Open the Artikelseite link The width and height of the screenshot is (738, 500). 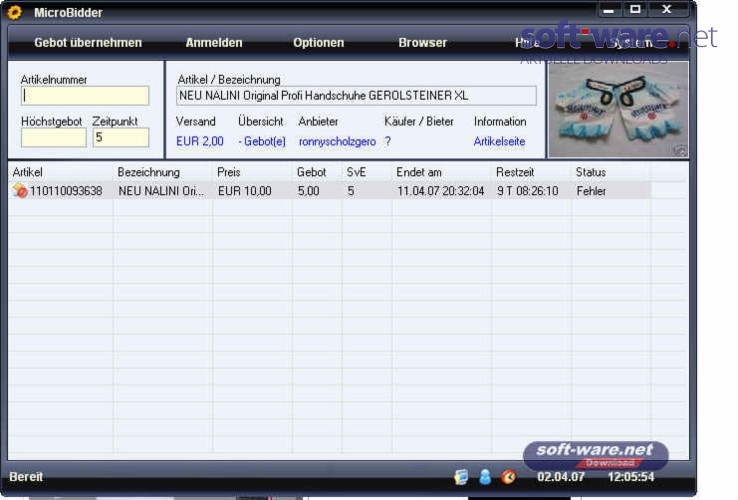(499, 141)
